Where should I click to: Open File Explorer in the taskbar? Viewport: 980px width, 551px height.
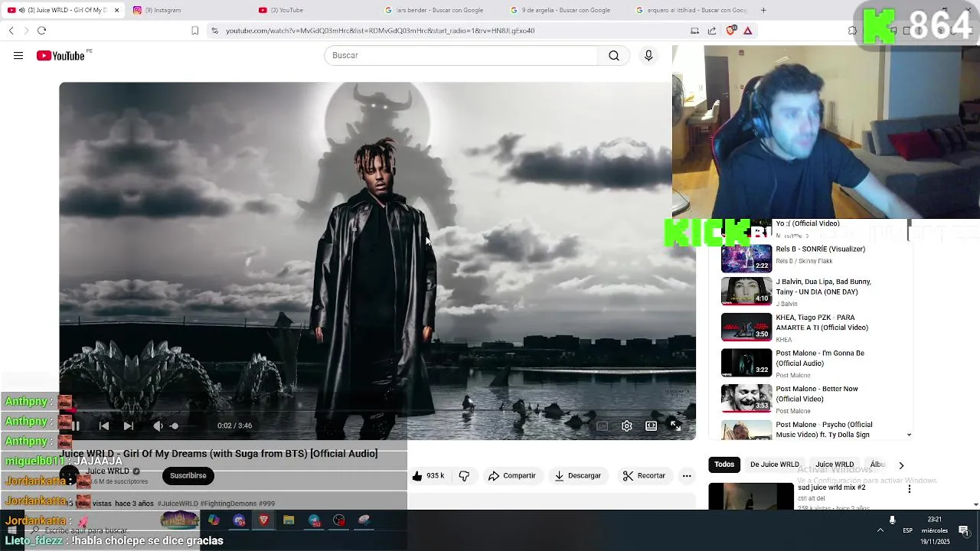click(289, 520)
